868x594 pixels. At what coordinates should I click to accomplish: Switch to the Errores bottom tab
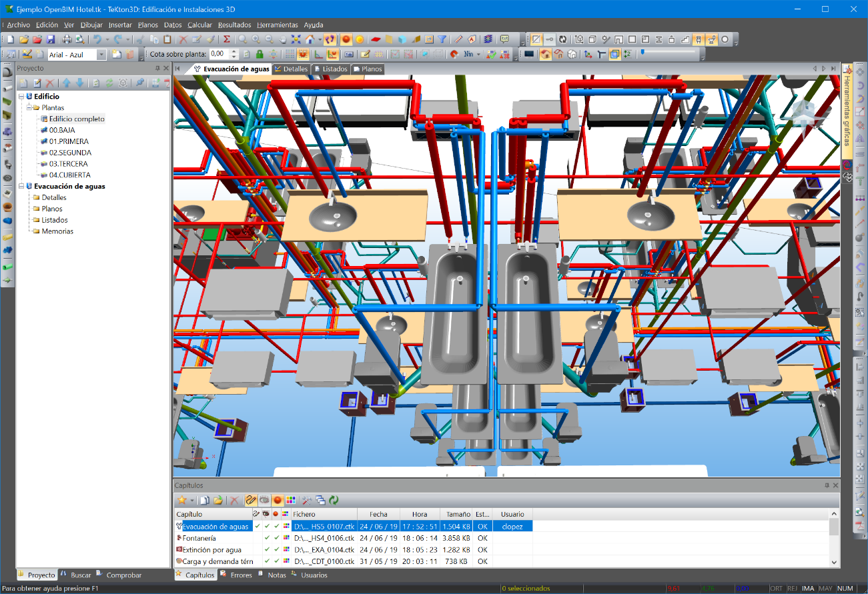point(237,575)
